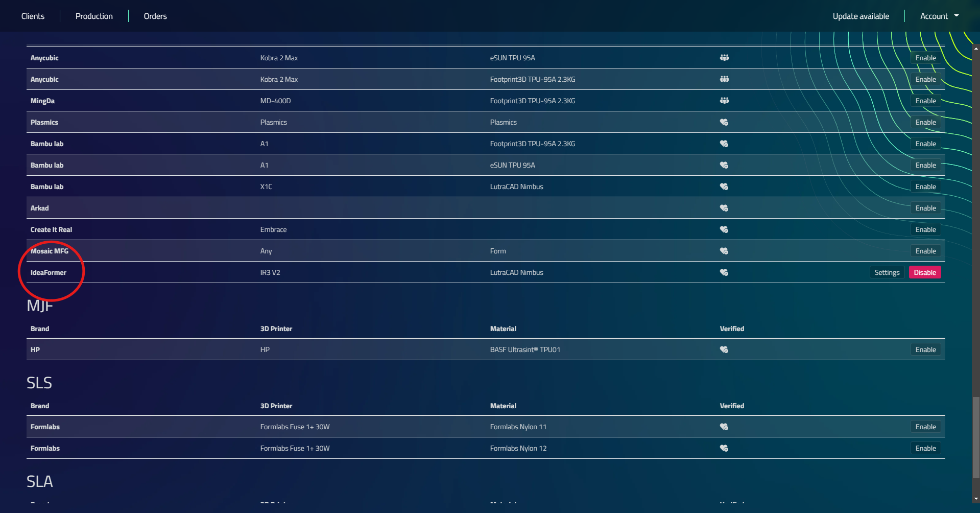This screenshot has width=980, height=513.
Task: Click the MD-400D printer cell
Action: 275,101
